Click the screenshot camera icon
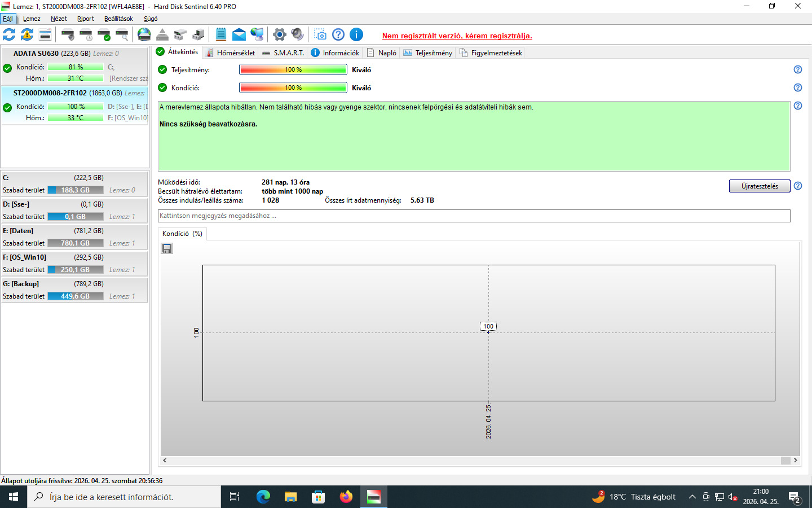The image size is (812, 508). click(320, 34)
